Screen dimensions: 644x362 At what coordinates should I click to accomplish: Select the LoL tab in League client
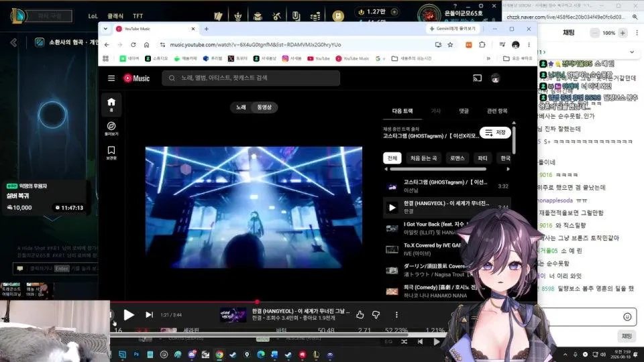click(93, 16)
